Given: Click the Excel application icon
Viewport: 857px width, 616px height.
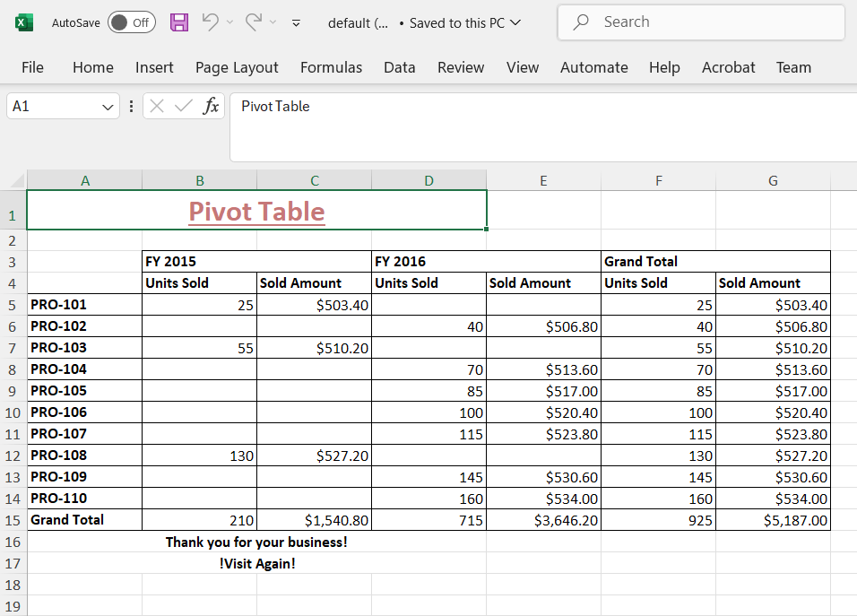Looking at the screenshot, I should click(x=24, y=22).
